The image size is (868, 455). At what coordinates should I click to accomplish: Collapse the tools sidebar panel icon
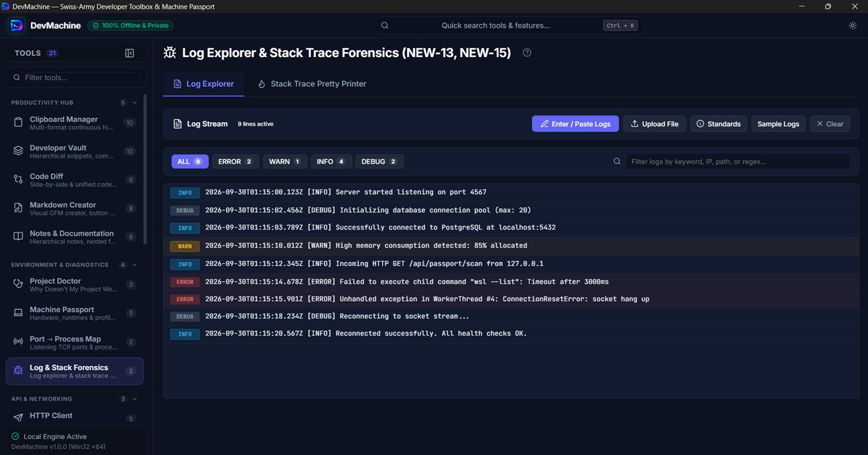pyautogui.click(x=130, y=53)
